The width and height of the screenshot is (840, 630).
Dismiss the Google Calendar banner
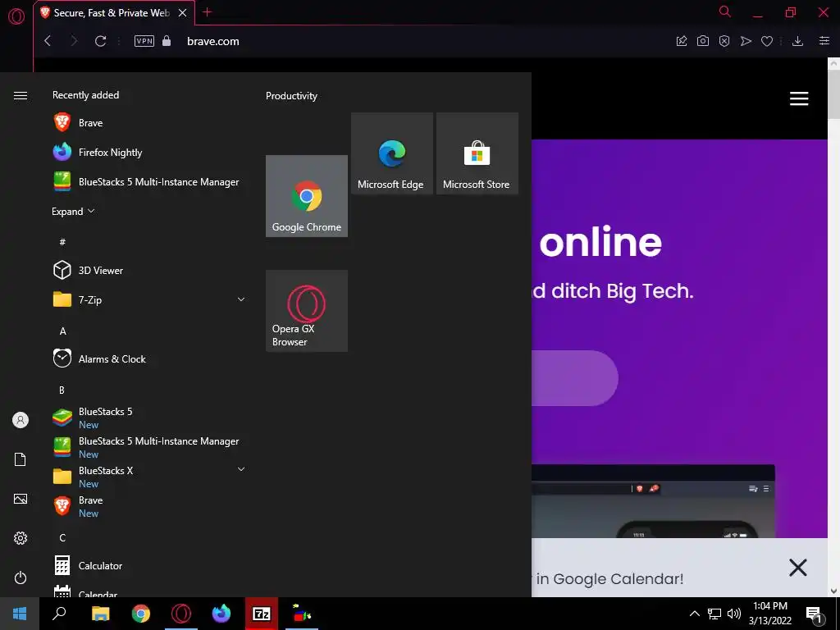pos(797,568)
